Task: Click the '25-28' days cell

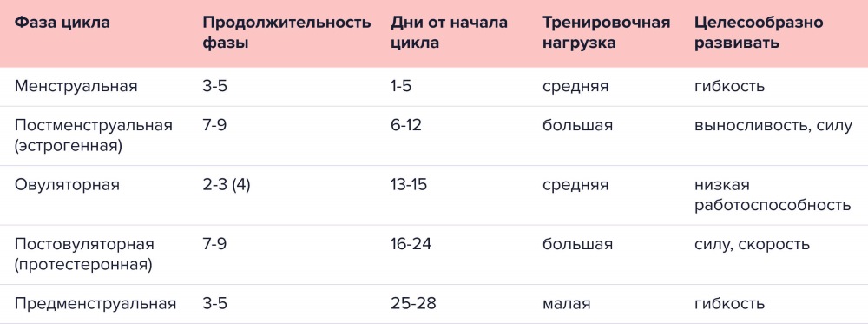Action: [413, 303]
